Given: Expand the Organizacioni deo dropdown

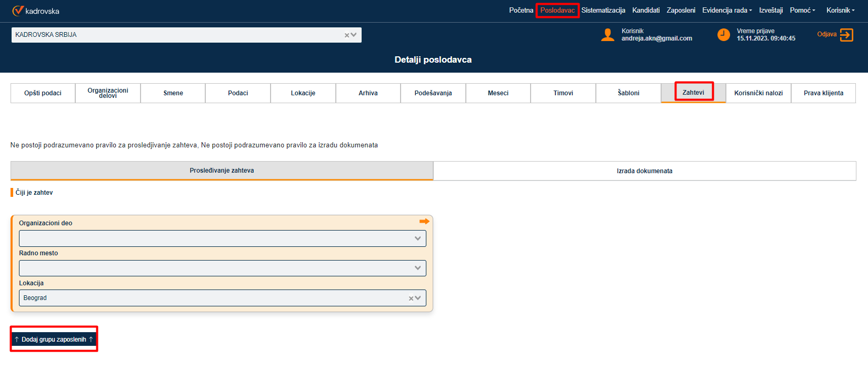Looking at the screenshot, I should click(x=417, y=238).
